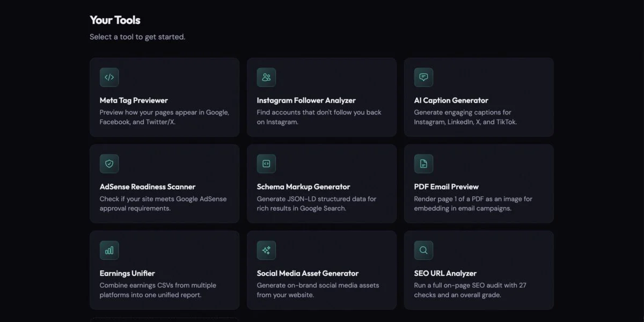This screenshot has width=644, height=322.
Task: Open the AdSense Readiness Scanner
Action: [x=164, y=184]
